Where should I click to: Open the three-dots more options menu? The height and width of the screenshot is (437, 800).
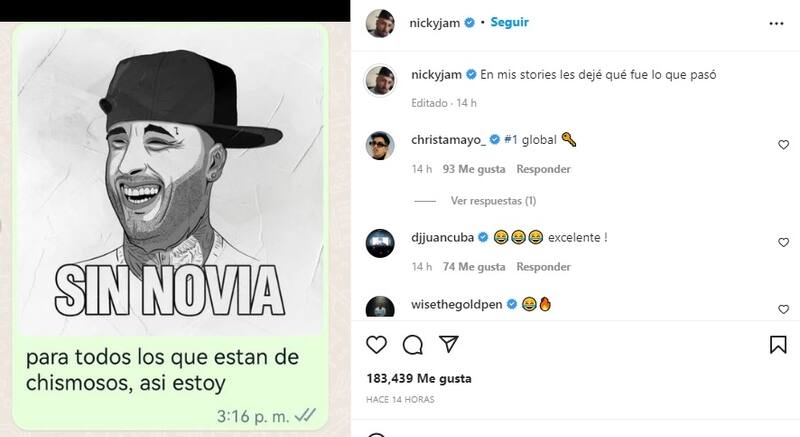[776, 23]
